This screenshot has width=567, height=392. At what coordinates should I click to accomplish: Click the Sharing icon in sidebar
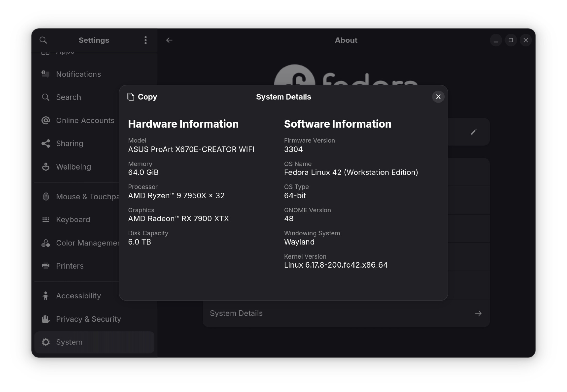(46, 144)
